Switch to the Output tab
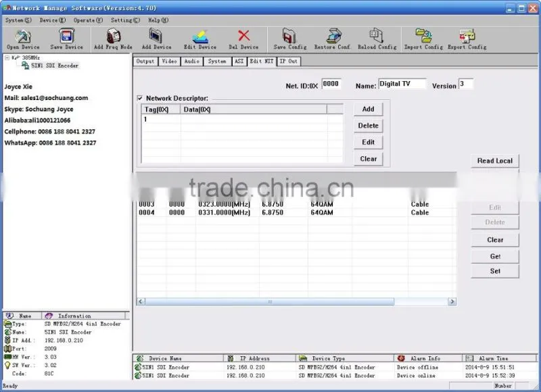Screen dimensions: 541x392 pos(145,62)
